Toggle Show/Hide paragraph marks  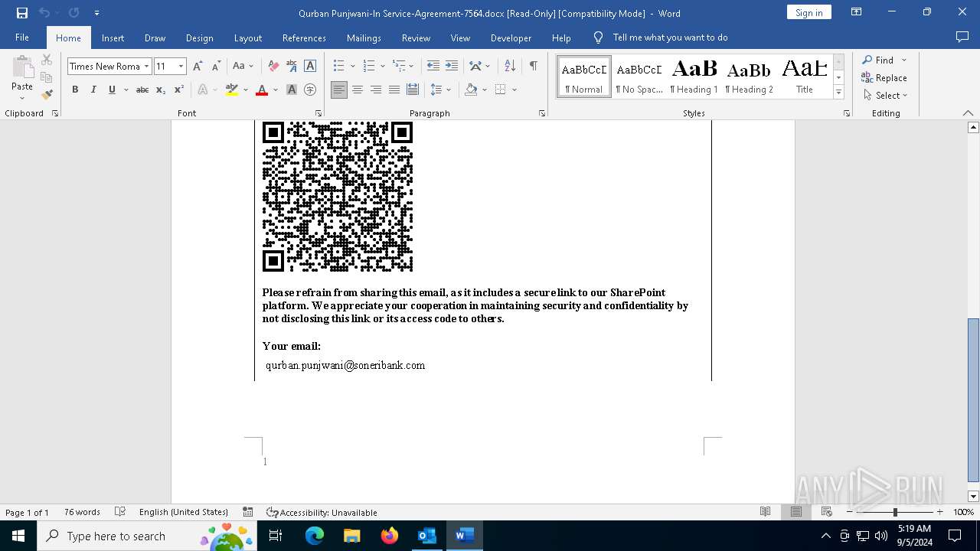[533, 66]
